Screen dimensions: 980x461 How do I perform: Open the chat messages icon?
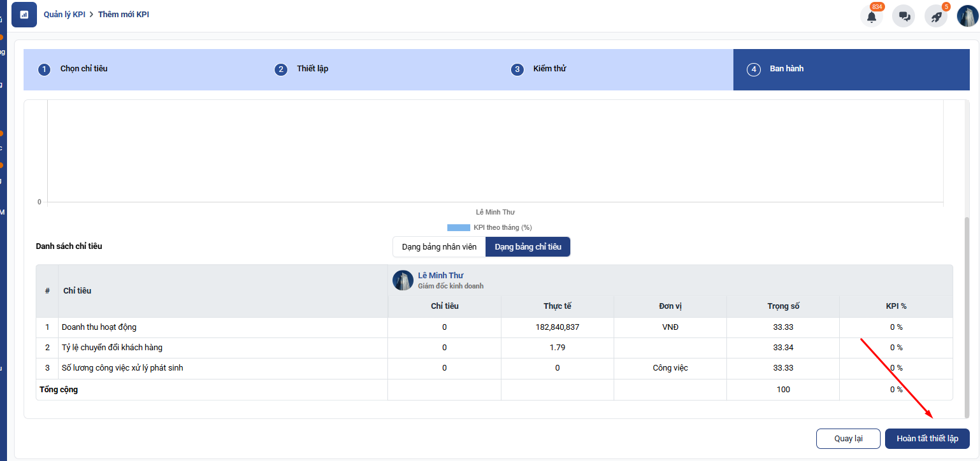[x=904, y=17]
